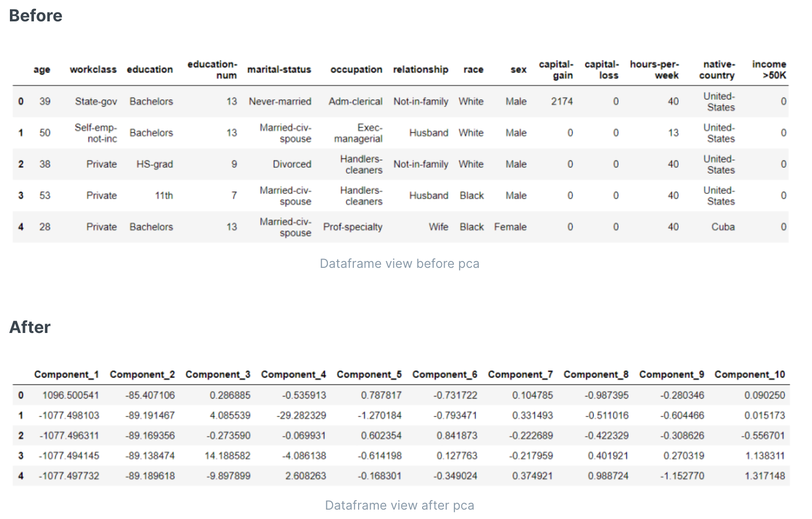This screenshot has height=519, width=812.
Task: Select the "Component_1" column header
Action: coord(66,374)
